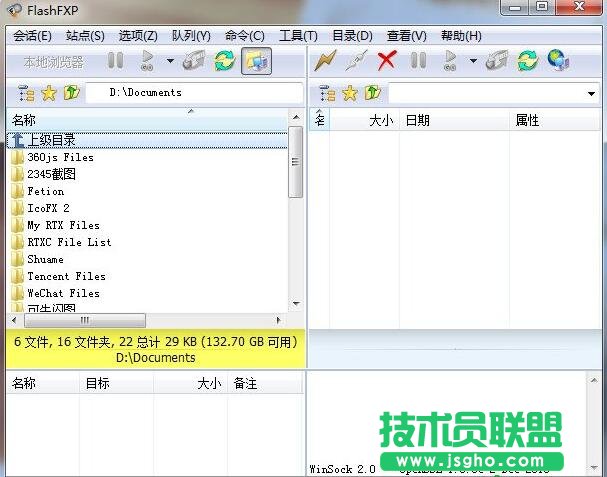Select the IcoFX 2 folder
Viewport: 607px width, 477px height.
48,208
